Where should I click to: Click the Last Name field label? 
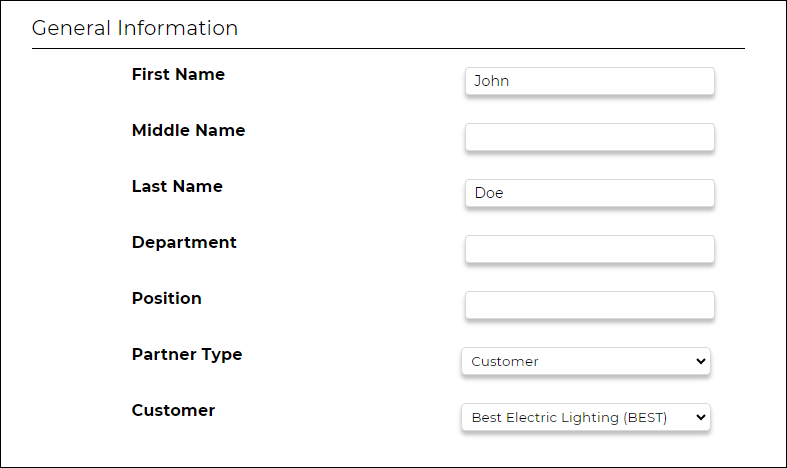click(177, 186)
